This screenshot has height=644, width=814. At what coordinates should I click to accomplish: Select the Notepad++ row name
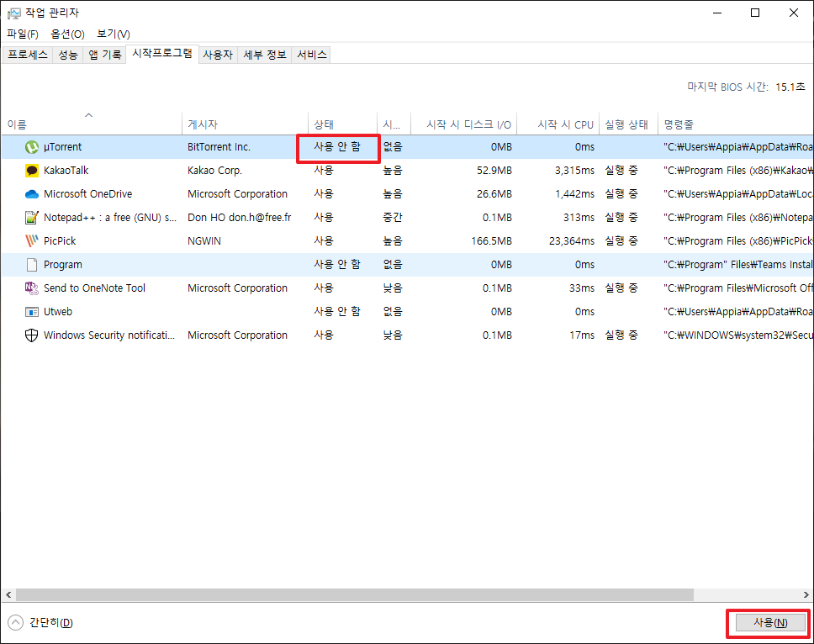[110, 218]
